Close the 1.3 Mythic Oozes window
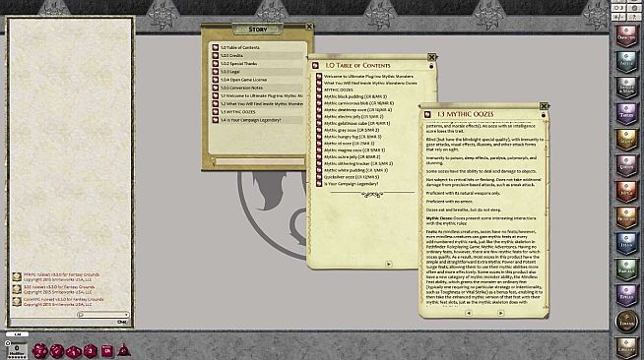This screenshot has width=644, height=360. [544, 106]
